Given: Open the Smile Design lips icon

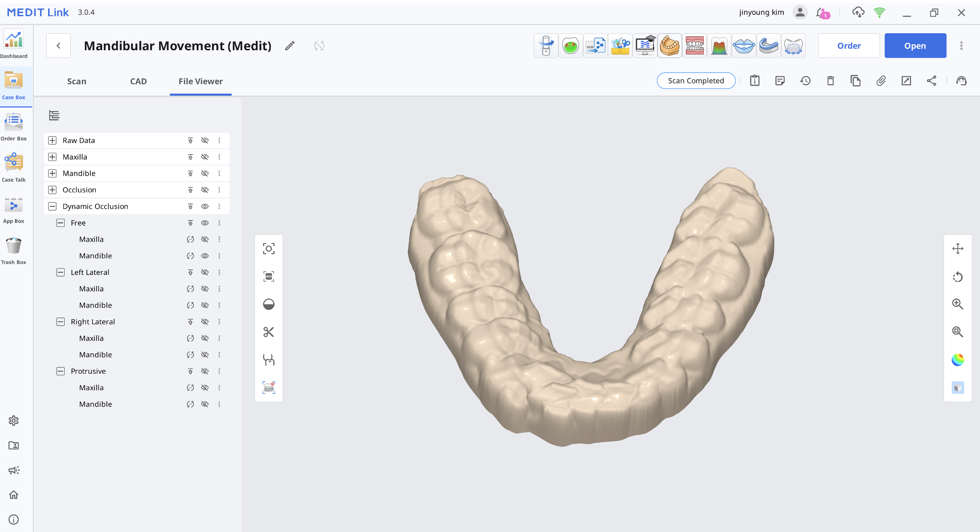Looking at the screenshot, I should pos(744,45).
